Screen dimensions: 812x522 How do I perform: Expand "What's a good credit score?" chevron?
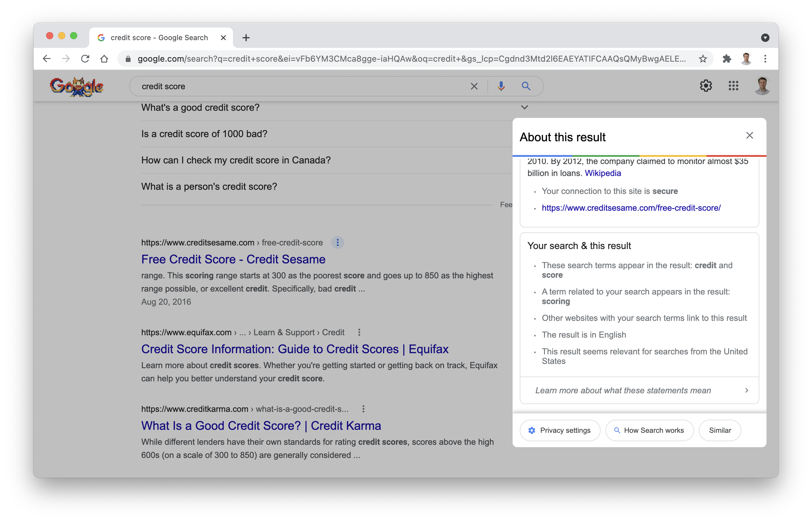point(524,107)
